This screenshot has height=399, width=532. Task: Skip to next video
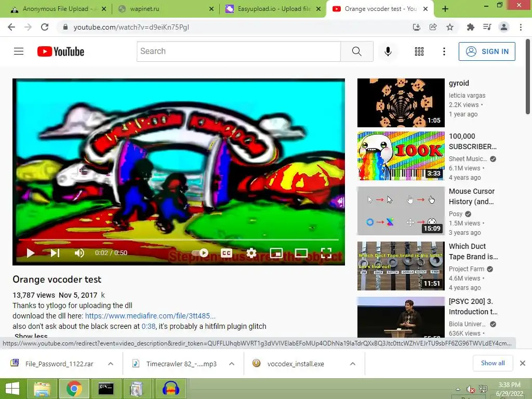coord(55,253)
